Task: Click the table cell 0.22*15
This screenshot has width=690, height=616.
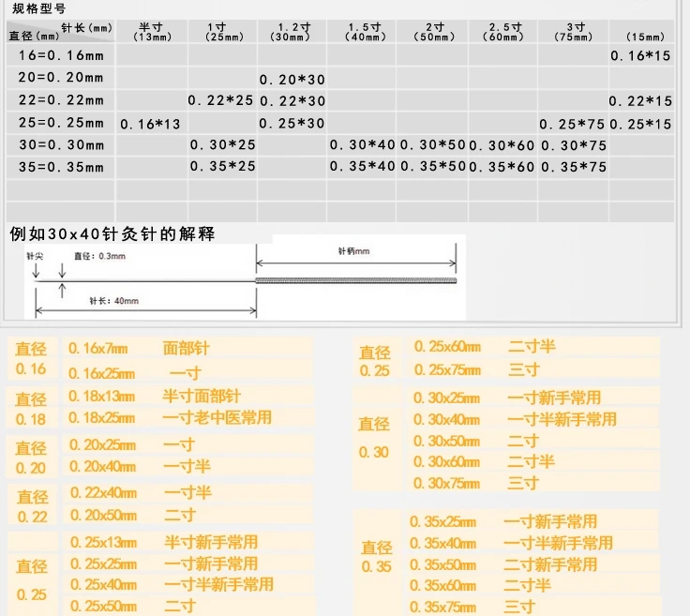Action: [640, 101]
